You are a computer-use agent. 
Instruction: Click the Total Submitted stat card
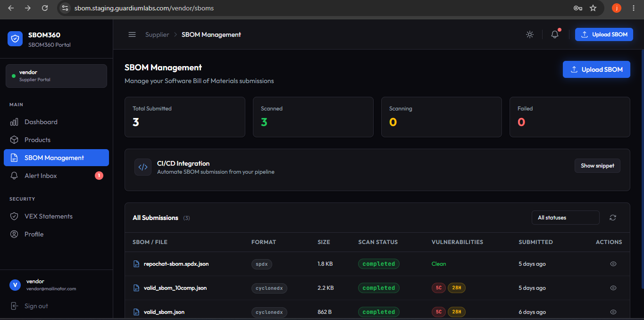tap(185, 117)
